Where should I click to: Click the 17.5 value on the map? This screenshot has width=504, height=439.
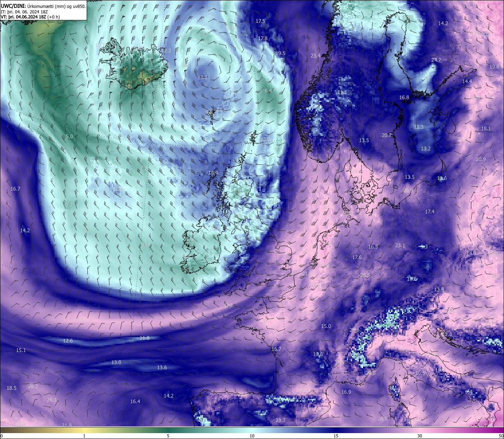[260, 21]
